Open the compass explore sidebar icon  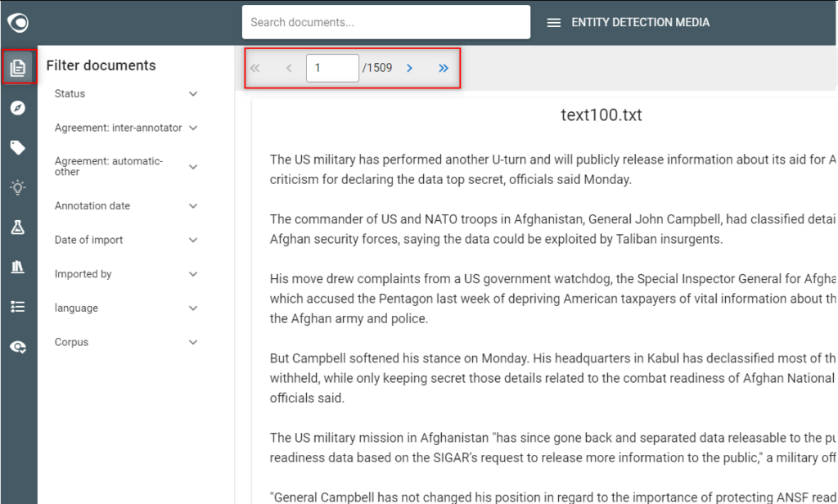pos(18,108)
